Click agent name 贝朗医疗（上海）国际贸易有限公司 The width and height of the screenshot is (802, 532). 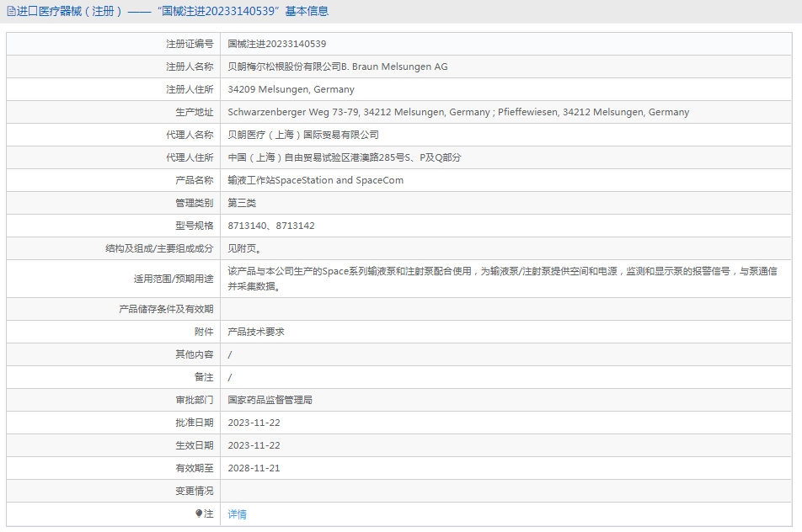tap(303, 135)
